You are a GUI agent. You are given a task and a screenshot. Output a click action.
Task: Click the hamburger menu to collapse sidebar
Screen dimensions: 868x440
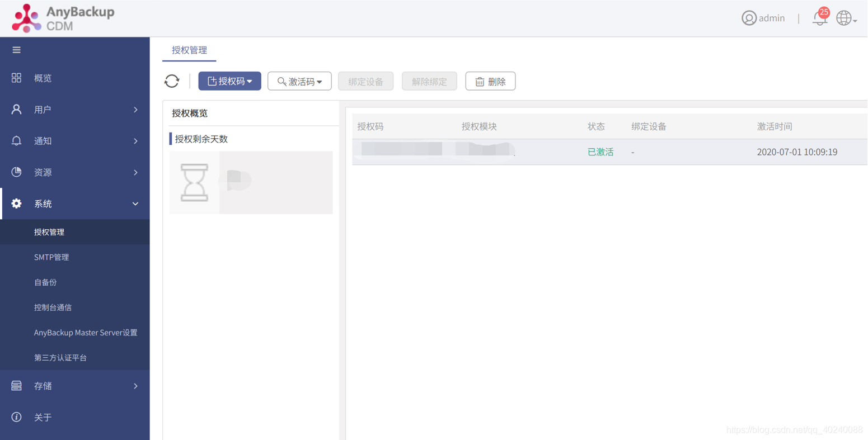pos(16,49)
